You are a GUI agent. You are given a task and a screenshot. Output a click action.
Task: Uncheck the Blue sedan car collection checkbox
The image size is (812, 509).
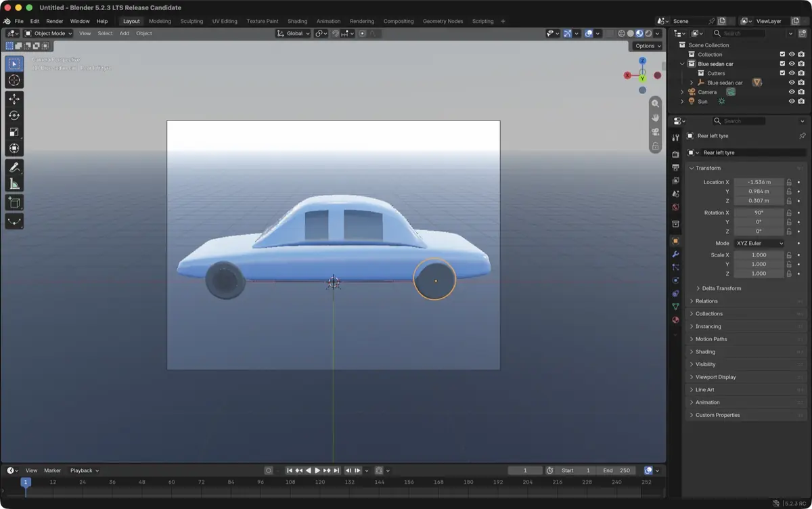782,64
